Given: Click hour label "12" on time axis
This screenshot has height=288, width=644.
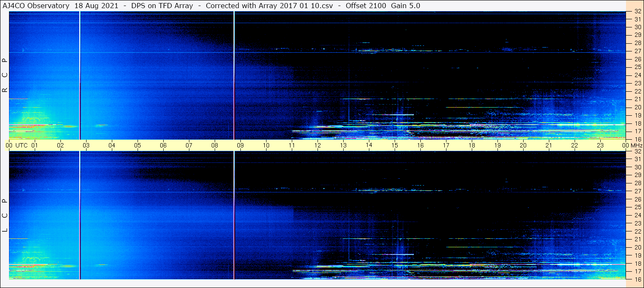Looking at the screenshot, I should pyautogui.click(x=318, y=145).
